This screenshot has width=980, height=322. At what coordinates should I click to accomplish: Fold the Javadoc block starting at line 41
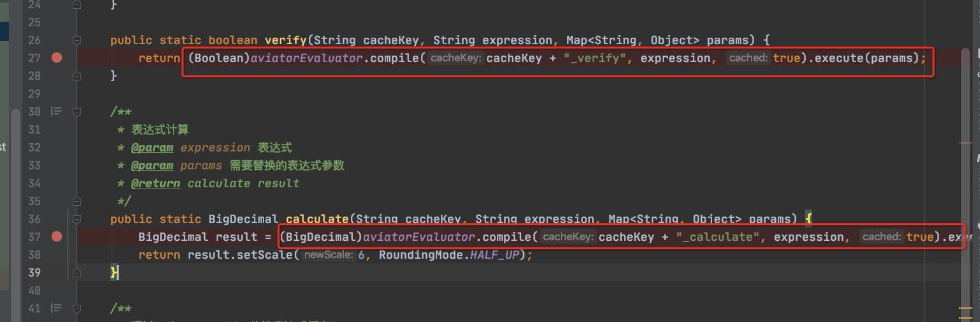pyautogui.click(x=77, y=309)
